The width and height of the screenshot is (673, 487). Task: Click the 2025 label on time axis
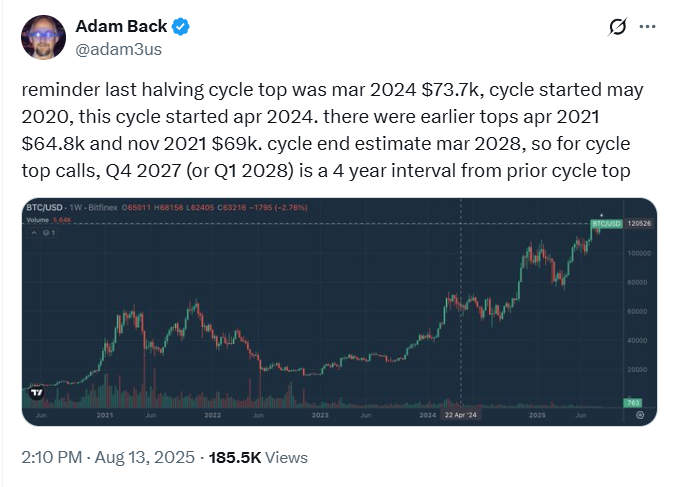click(537, 415)
